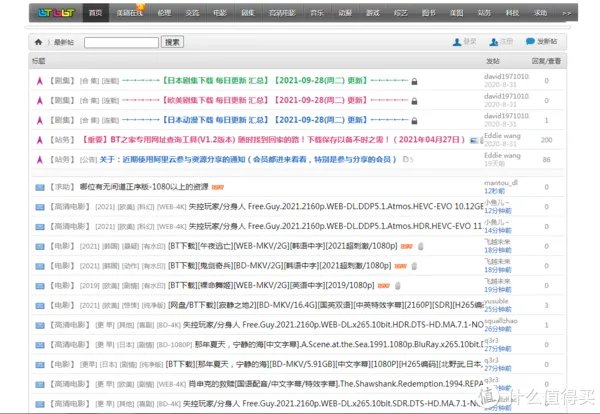Click new badge on 哪位有无间道正序版 post
This screenshot has height=414, width=600.
218,187
